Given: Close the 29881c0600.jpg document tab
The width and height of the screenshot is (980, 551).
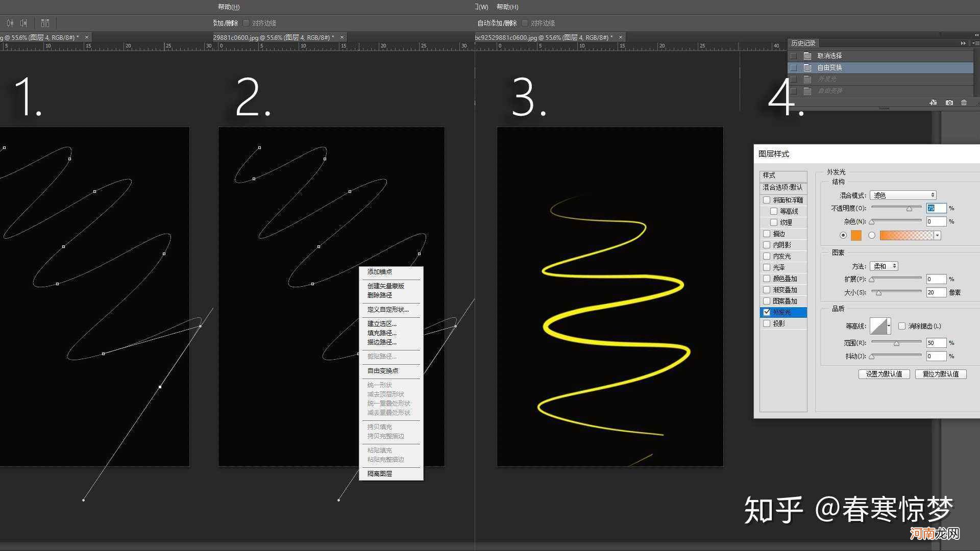Looking at the screenshot, I should 342,37.
